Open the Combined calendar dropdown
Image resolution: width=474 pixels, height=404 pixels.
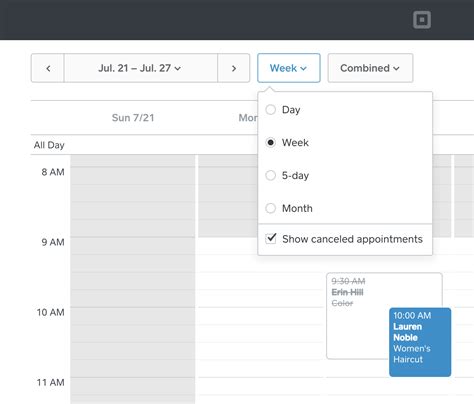tap(370, 68)
